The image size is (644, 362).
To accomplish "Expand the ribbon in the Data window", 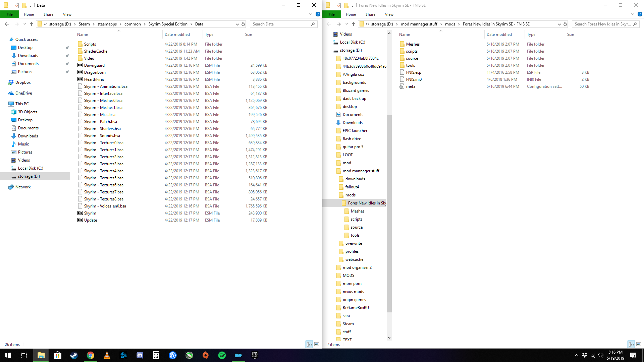I will [x=310, y=14].
